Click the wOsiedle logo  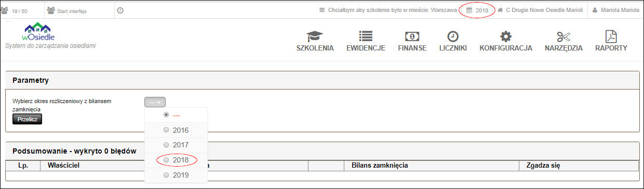pos(39,32)
